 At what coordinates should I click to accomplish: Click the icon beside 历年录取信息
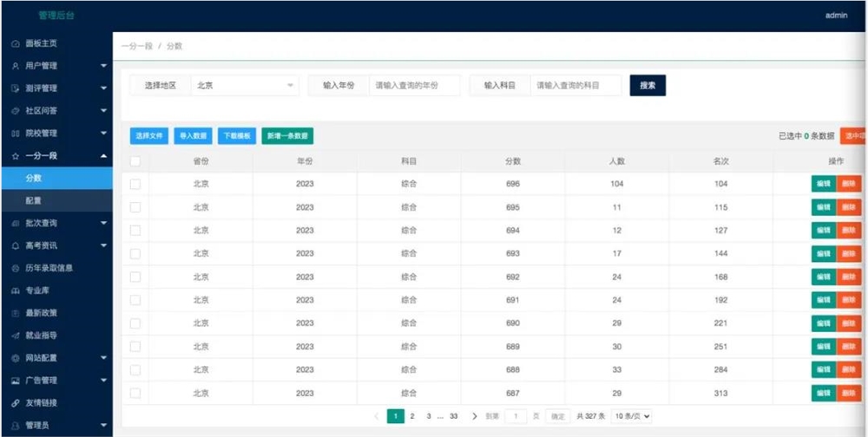point(16,268)
